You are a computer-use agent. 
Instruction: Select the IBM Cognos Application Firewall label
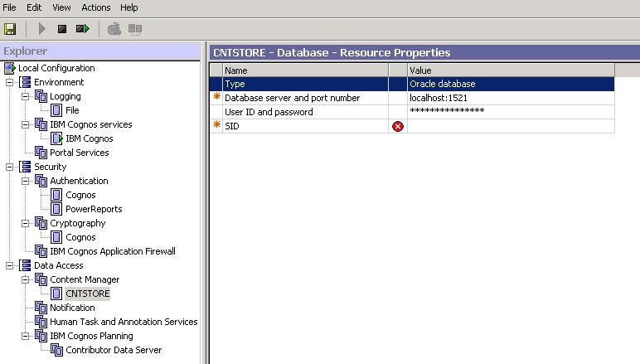[113, 251]
